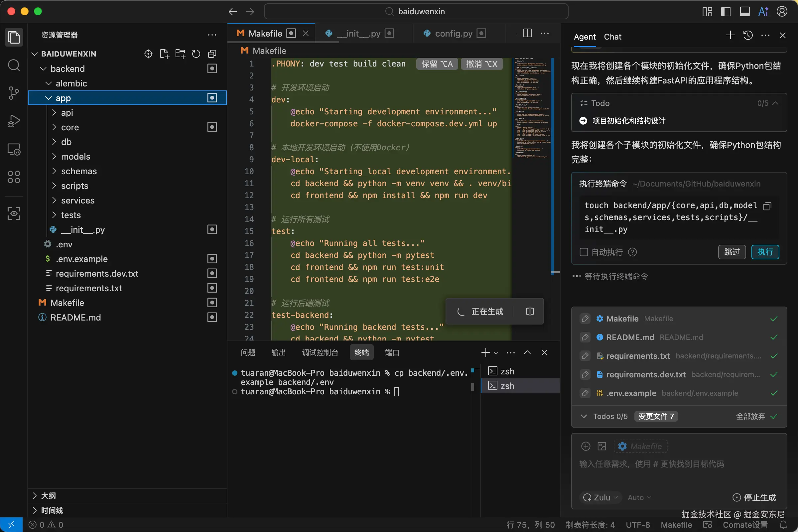Viewport: 798px width, 532px height.
Task: Split the editor to the right
Action: click(x=527, y=33)
